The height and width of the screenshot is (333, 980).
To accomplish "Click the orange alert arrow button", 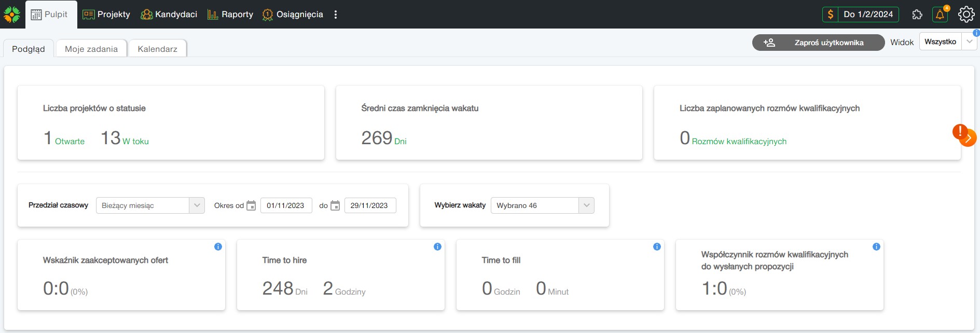I will tap(967, 138).
